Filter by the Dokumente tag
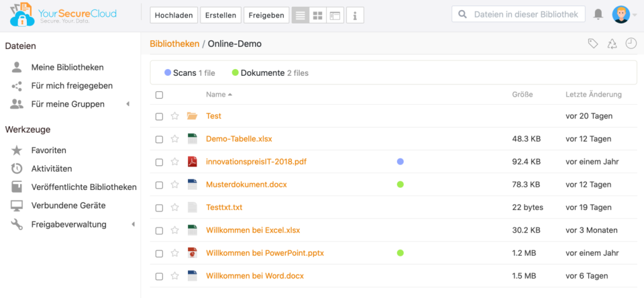Screen dimensions: 644x298 (x=270, y=73)
